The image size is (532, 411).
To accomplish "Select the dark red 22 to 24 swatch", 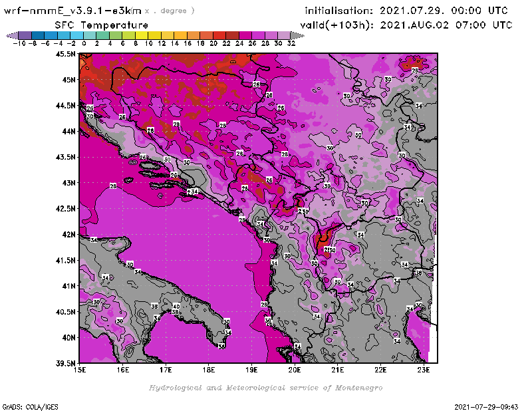I will pyautogui.click(x=232, y=35).
